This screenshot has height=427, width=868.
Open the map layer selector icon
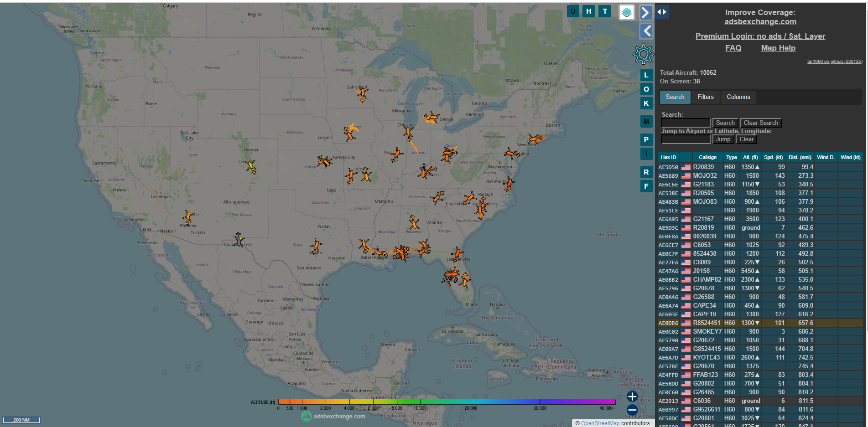[x=627, y=12]
